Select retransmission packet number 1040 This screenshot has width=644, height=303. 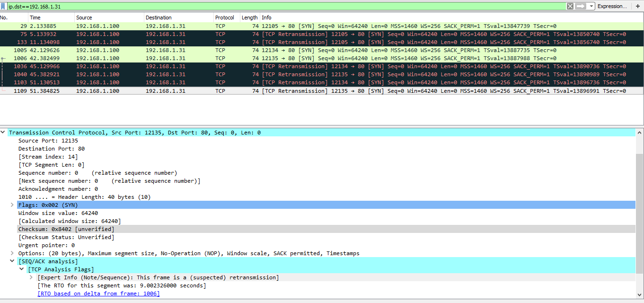tap(322, 74)
